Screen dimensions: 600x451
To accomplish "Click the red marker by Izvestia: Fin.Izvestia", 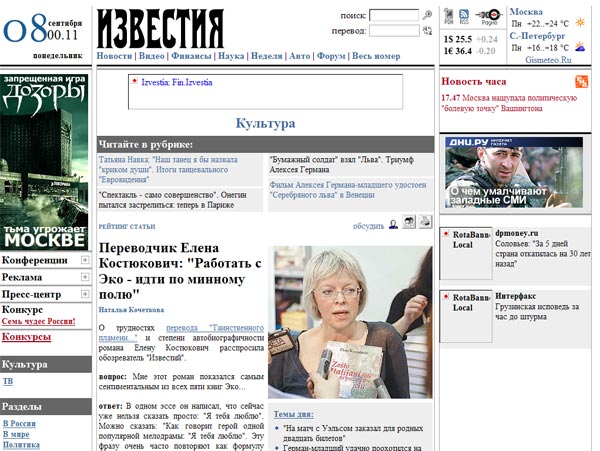I will click(x=134, y=81).
